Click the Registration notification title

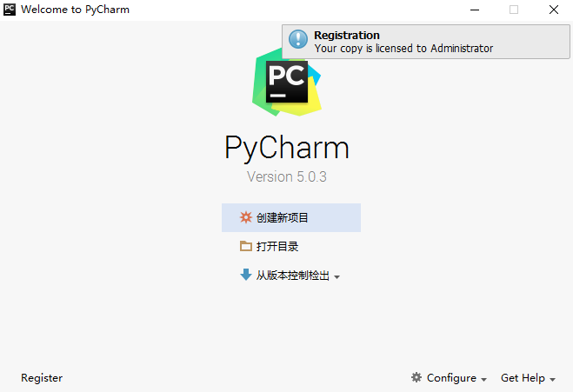(347, 35)
